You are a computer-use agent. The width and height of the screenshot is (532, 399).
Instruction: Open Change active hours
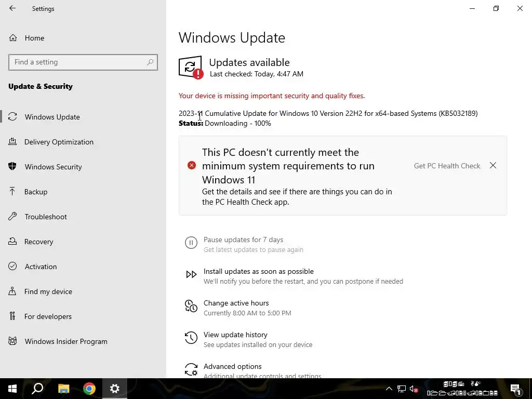pyautogui.click(x=236, y=303)
